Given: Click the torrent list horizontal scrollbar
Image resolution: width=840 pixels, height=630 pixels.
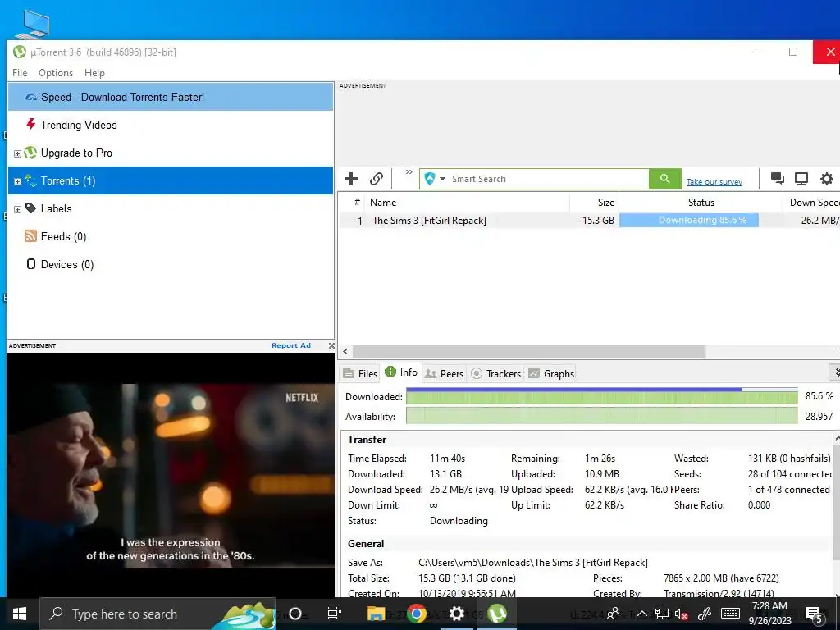Looking at the screenshot, I should [529, 351].
